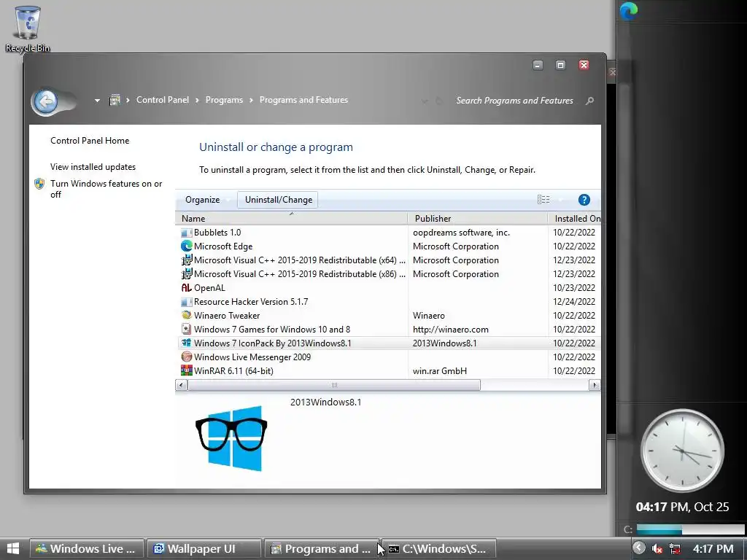Viewport: 747px width, 560px height.
Task: Sort by the Installed On column header
Action: click(575, 218)
